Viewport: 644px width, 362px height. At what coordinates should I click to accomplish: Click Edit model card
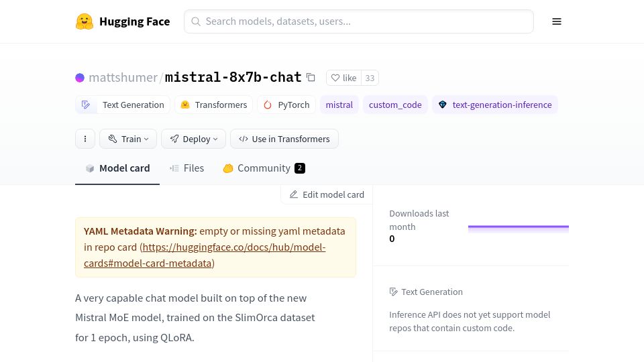pyautogui.click(x=327, y=194)
